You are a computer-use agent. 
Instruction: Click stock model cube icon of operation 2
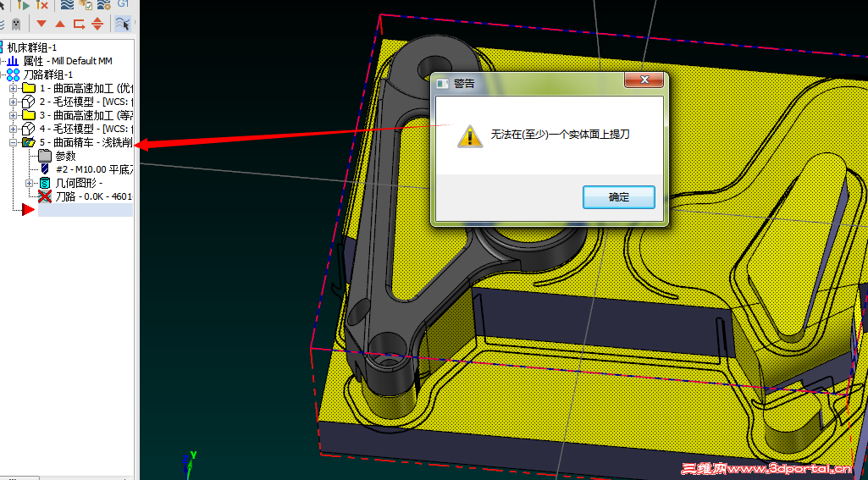point(28,102)
